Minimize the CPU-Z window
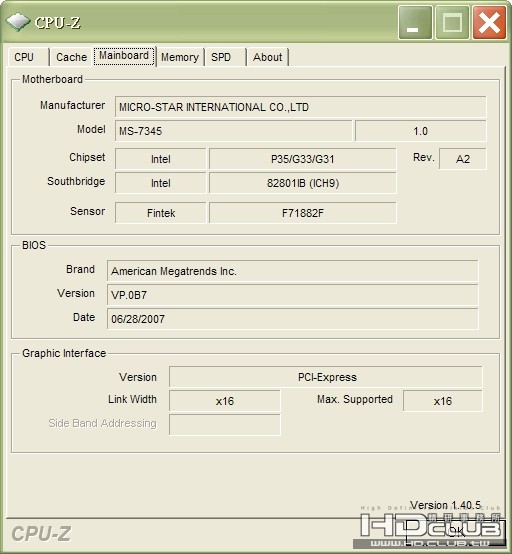Viewport: 512px width, 554px height. (x=415, y=23)
